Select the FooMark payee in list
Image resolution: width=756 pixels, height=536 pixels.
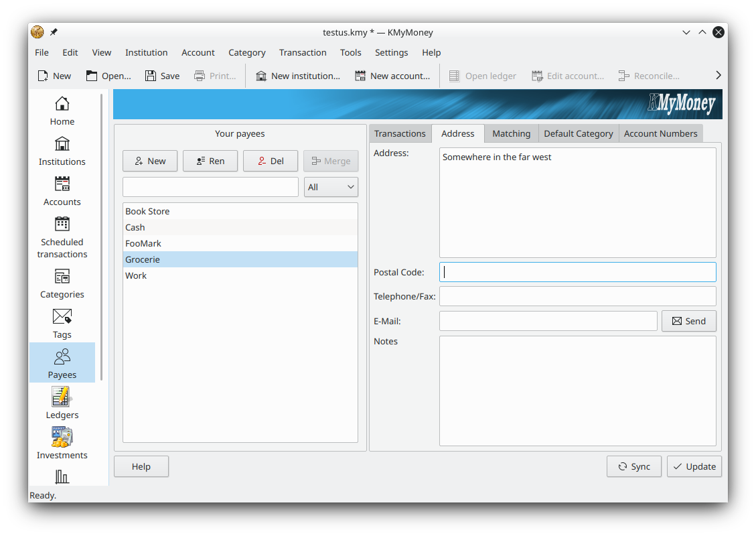coord(143,243)
